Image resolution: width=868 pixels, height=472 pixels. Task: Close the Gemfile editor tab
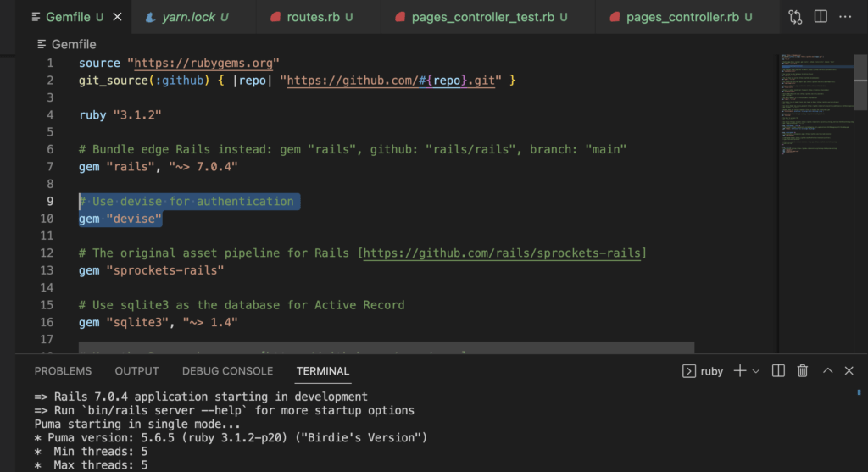point(117,17)
